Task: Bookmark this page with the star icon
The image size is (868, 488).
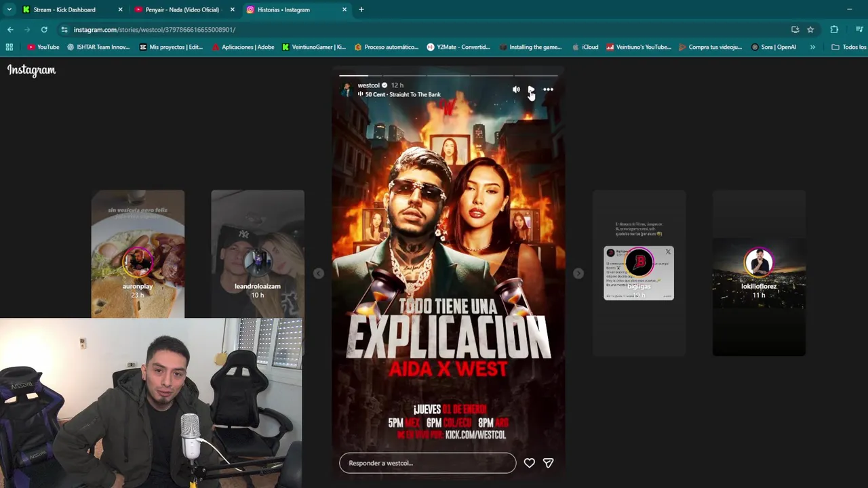Action: [x=810, y=30]
